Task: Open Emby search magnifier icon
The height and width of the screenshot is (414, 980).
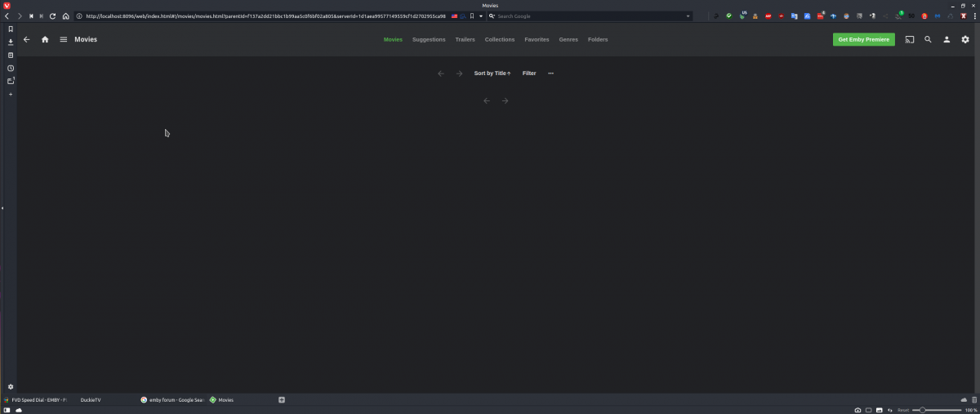Action: 928,39
